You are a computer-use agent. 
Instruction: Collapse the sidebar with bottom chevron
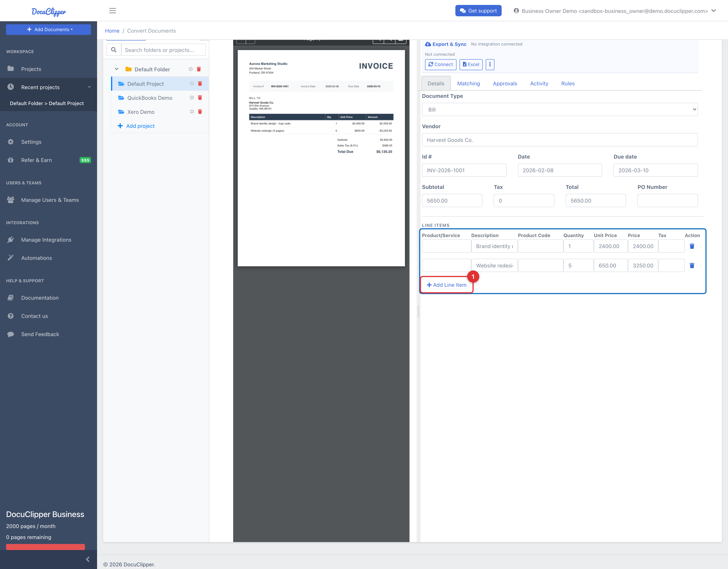(x=88, y=559)
